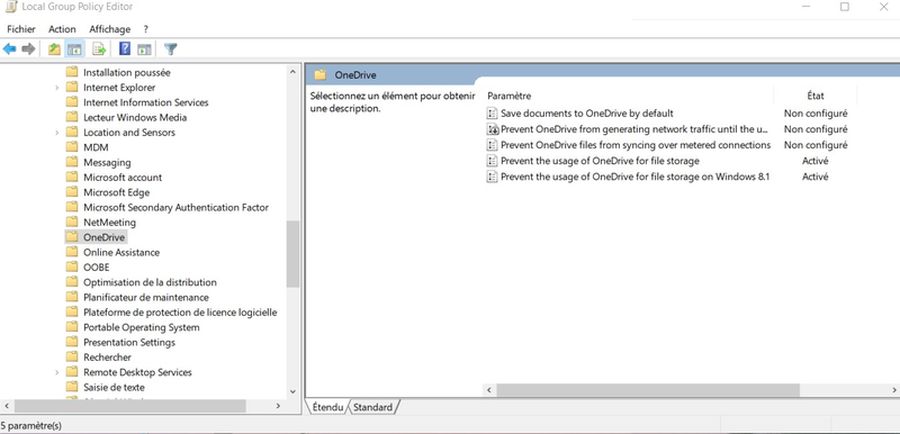The image size is (900, 434).
Task: Click icon beside Prevent usage for file storage
Action: [x=492, y=161]
